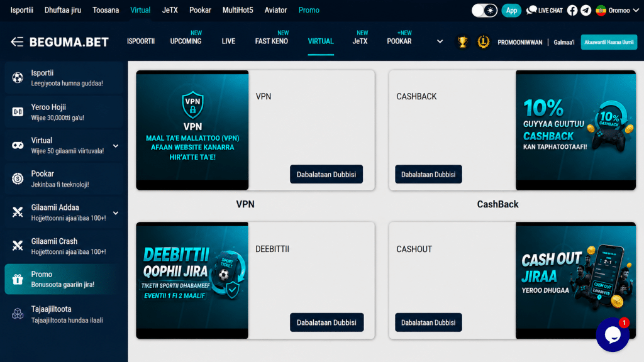Open the Telegram channel icon
The width and height of the screenshot is (644, 362).
pyautogui.click(x=586, y=10)
